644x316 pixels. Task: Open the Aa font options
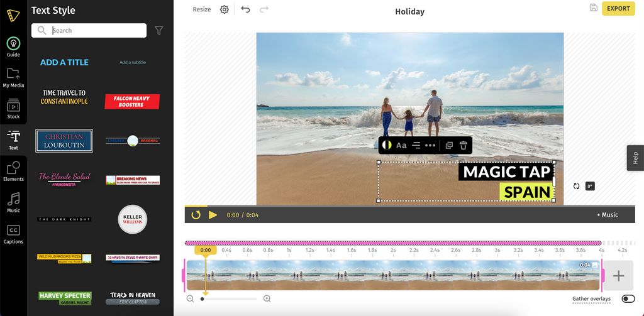[401, 145]
